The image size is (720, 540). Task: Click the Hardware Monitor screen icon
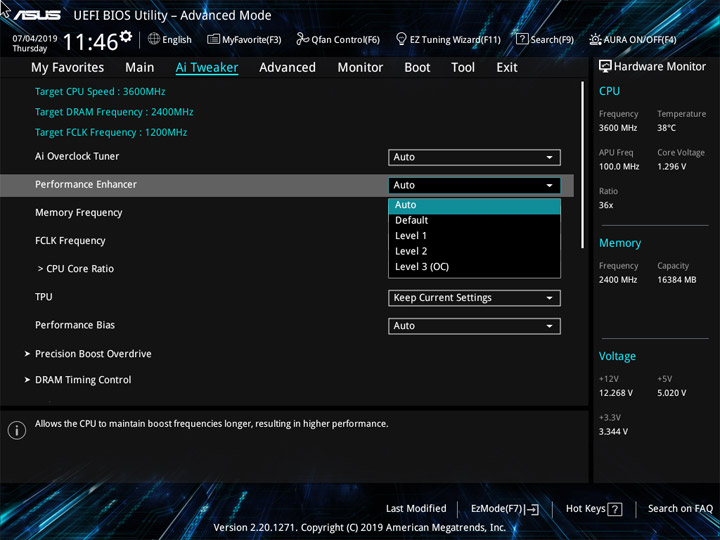pyautogui.click(x=605, y=67)
